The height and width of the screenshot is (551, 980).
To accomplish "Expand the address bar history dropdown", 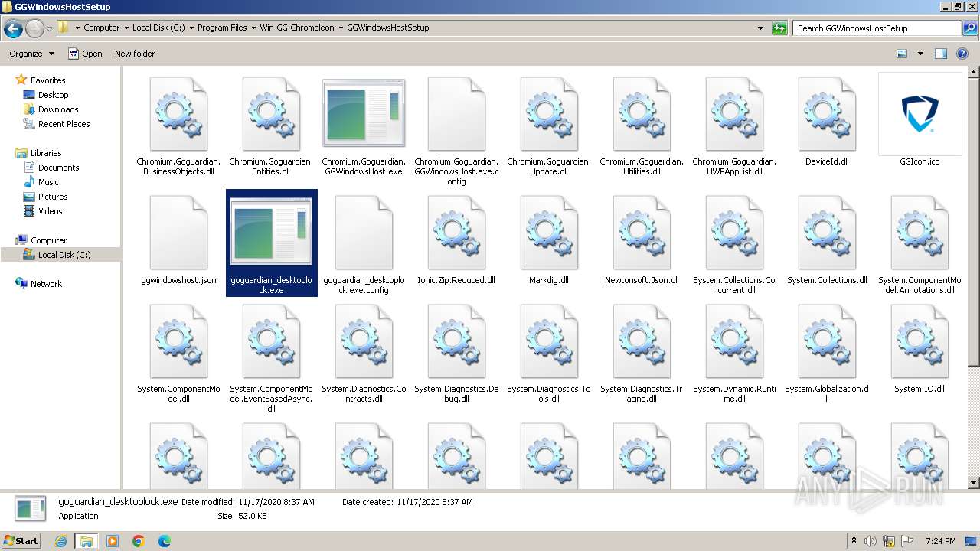I will [x=760, y=28].
